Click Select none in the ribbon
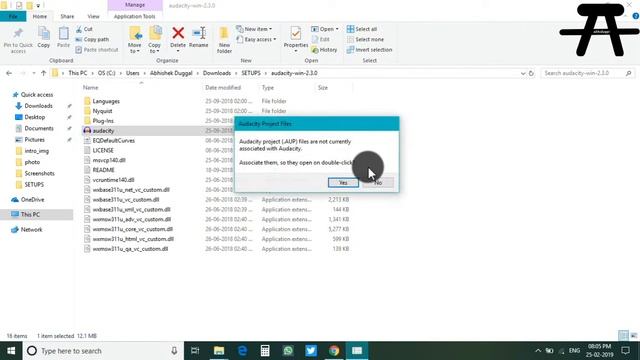The height and width of the screenshot is (360, 640). [365, 40]
